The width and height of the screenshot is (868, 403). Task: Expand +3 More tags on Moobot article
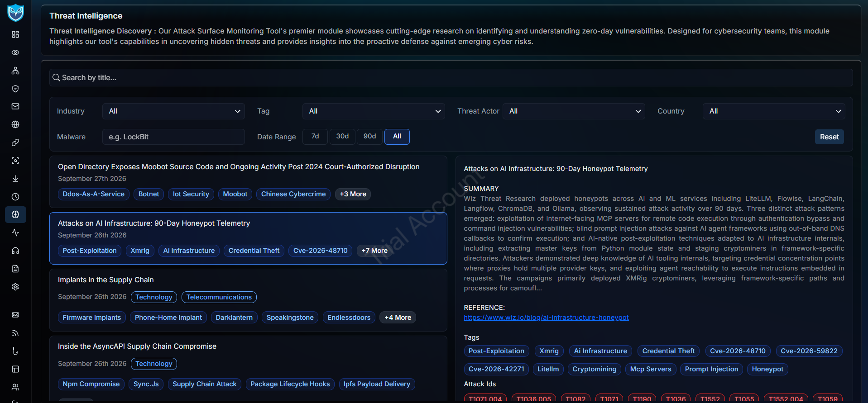click(353, 194)
